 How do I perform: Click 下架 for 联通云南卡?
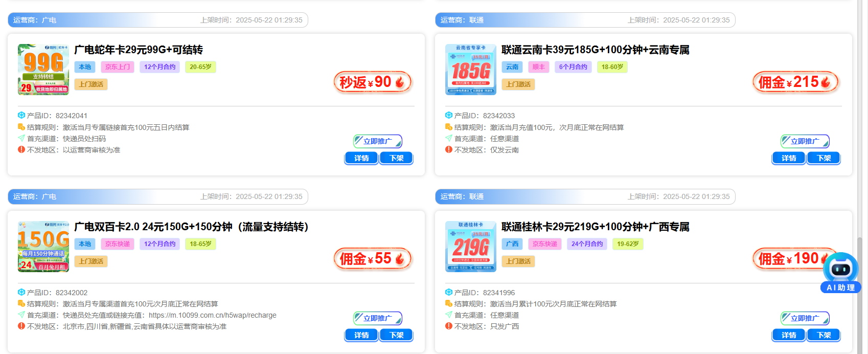click(824, 158)
